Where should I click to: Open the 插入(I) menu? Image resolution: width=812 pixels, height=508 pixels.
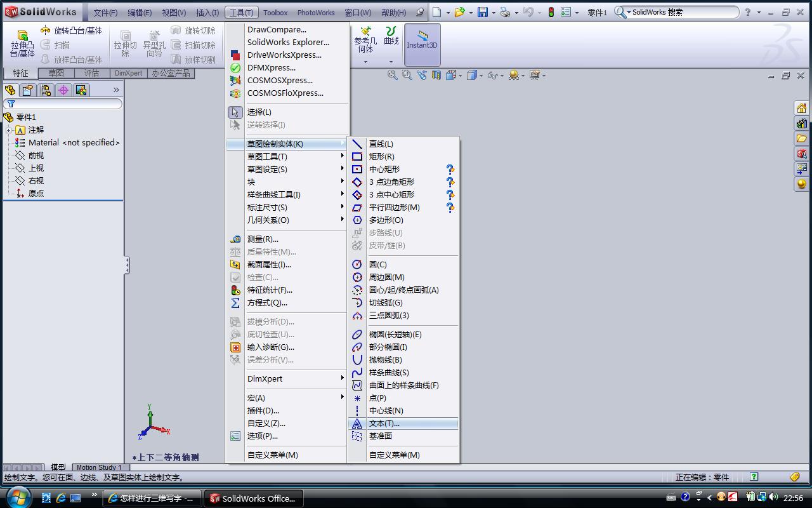(207, 13)
